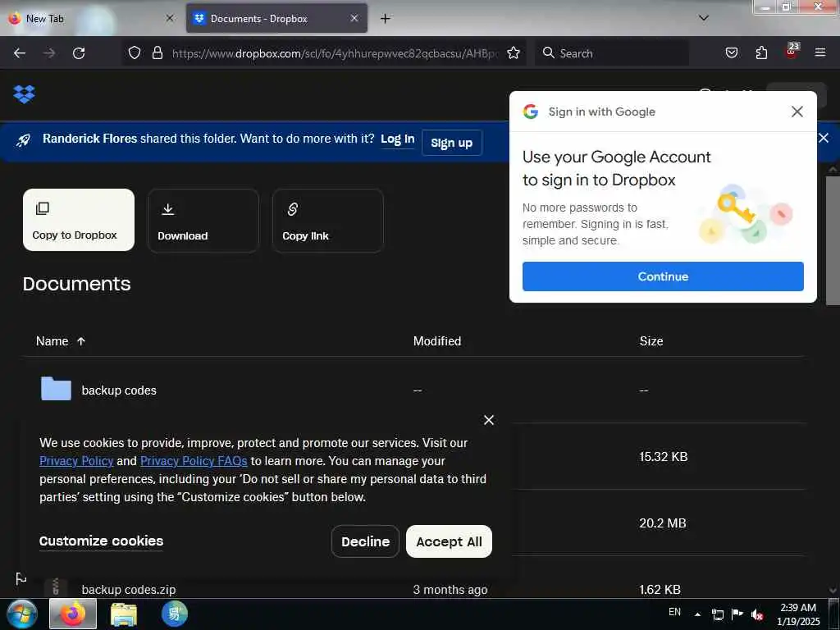This screenshot has width=840, height=630.
Task: Click the 3 months ago modified cell
Action: pos(450,590)
